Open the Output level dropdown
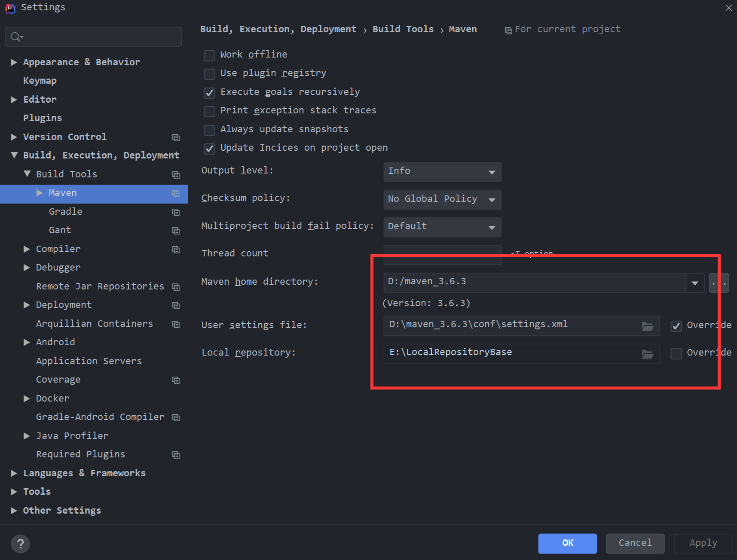Image resolution: width=737 pixels, height=560 pixels. click(442, 172)
